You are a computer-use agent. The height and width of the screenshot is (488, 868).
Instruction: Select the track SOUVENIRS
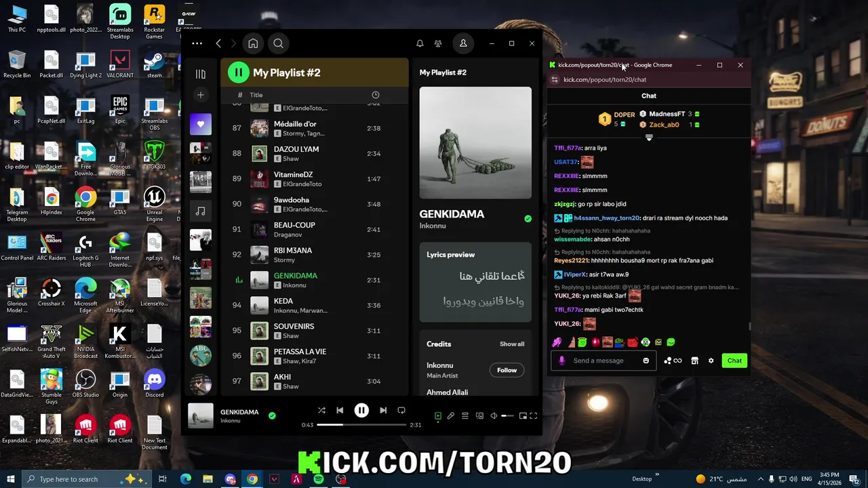pos(315,331)
